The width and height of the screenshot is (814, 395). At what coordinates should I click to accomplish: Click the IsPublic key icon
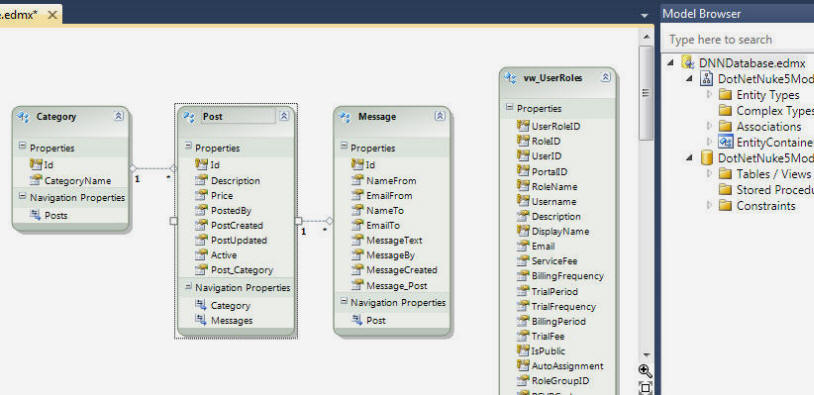coord(523,351)
